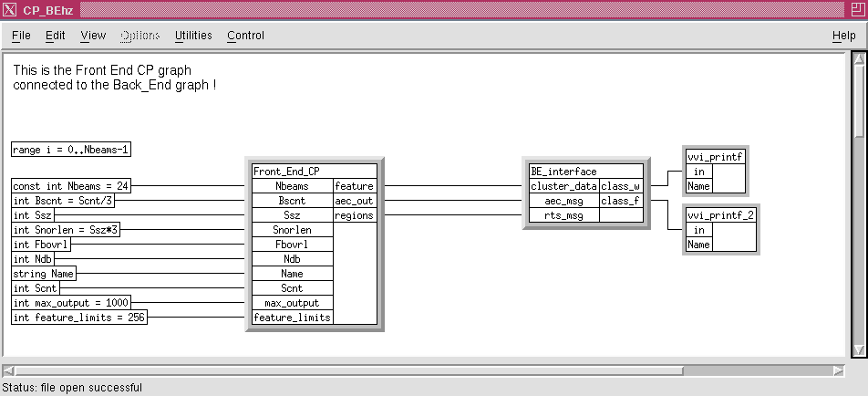Select the vvi_printf node
The height and width of the screenshot is (396, 868).
(x=715, y=157)
